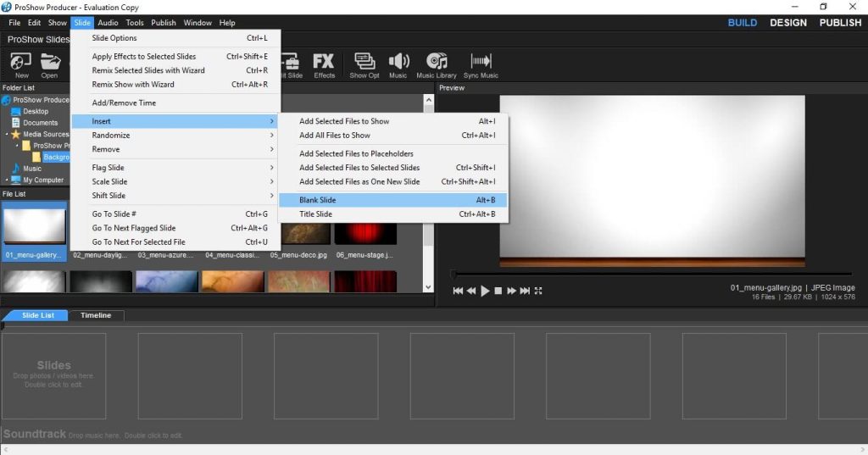Stop the preview playback
Viewport: 868px width, 455px height.
(x=498, y=291)
